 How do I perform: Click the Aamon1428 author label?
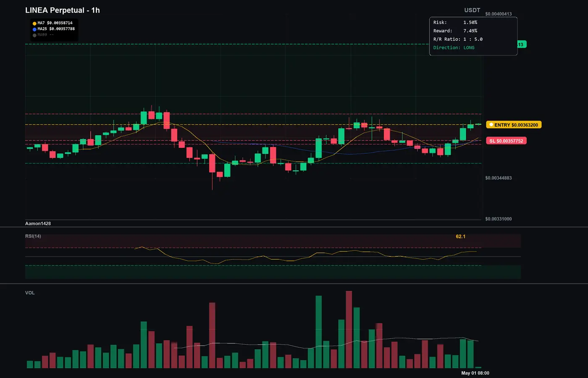point(38,223)
